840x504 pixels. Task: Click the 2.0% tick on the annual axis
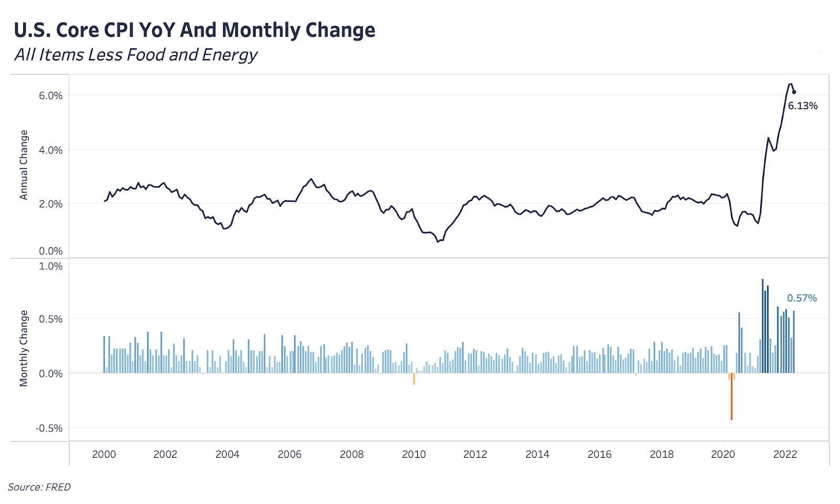point(50,204)
